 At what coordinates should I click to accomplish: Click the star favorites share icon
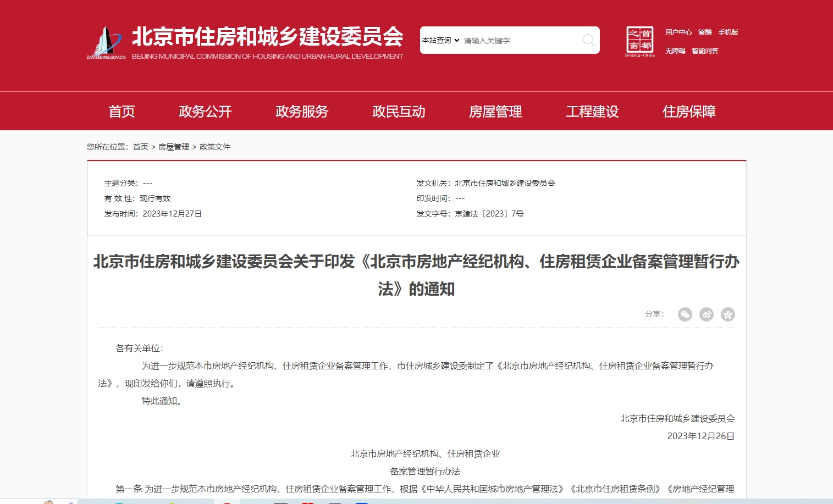tap(727, 314)
